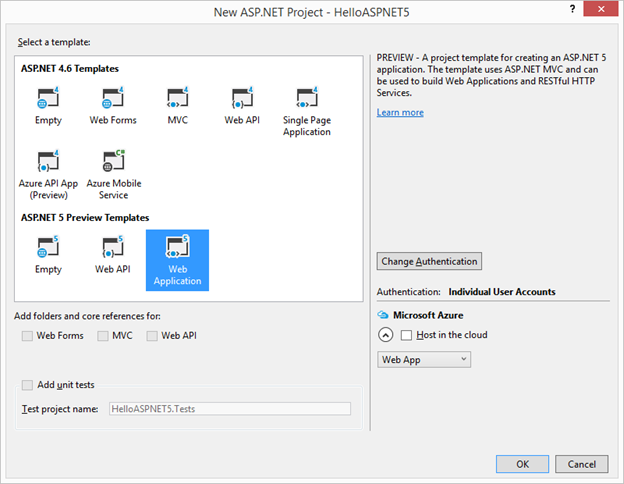Viewport: 624px width, 484px height.
Task: Click the Test project name label
Action: [x=60, y=409]
